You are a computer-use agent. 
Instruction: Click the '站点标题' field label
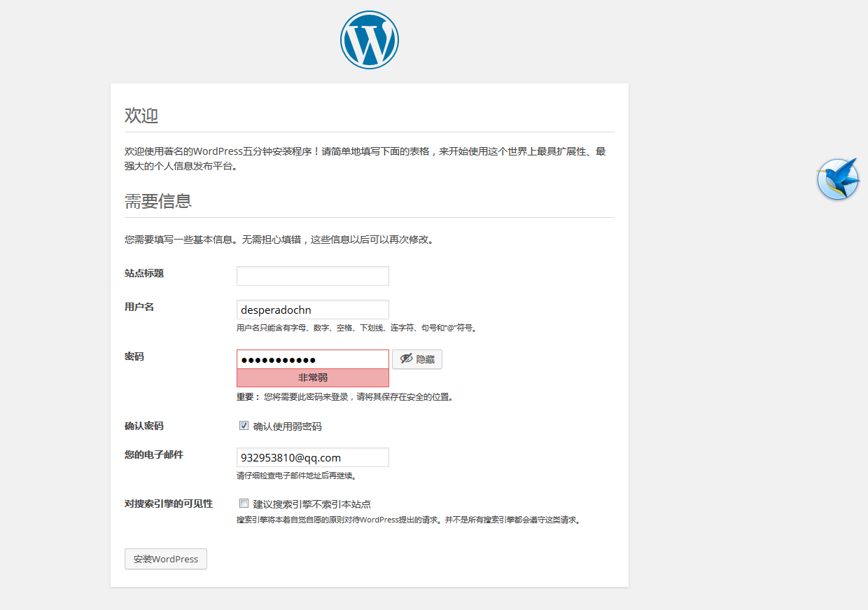[144, 273]
